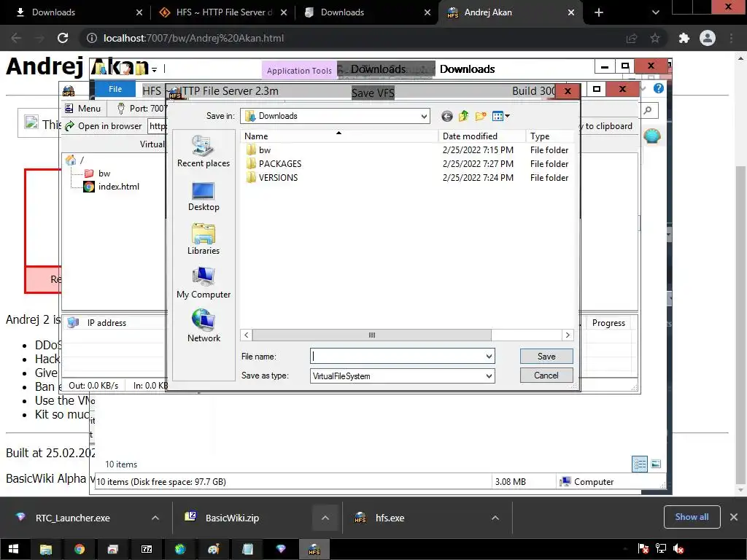Open File Explorer from taskbar
The width and height of the screenshot is (747, 560).
46,549
